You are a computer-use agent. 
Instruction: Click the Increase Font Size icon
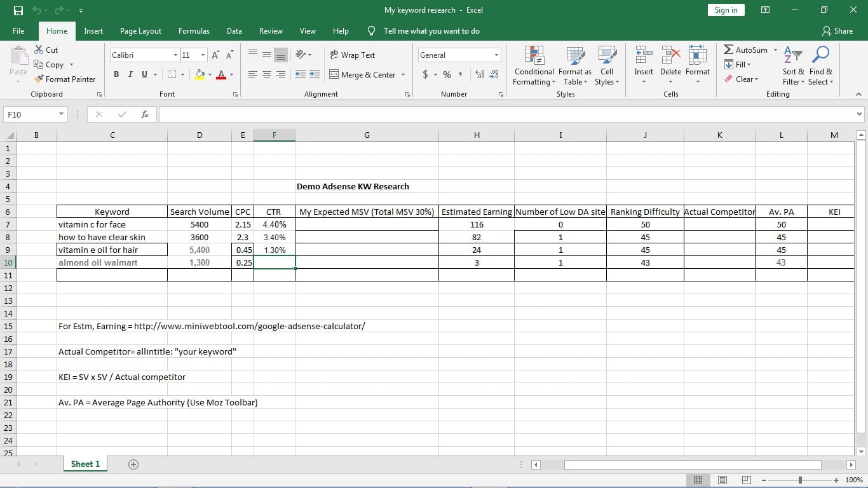pos(216,55)
